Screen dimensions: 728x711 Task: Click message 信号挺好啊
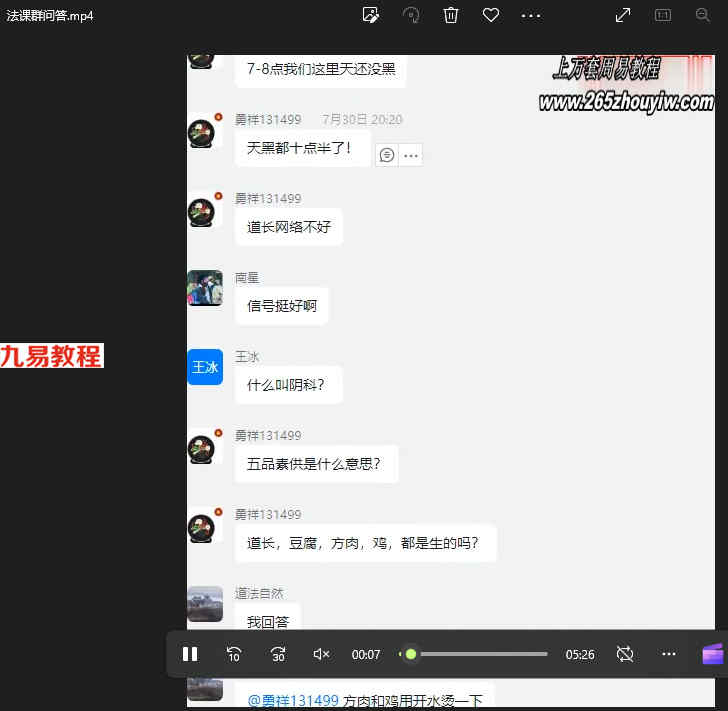282,306
